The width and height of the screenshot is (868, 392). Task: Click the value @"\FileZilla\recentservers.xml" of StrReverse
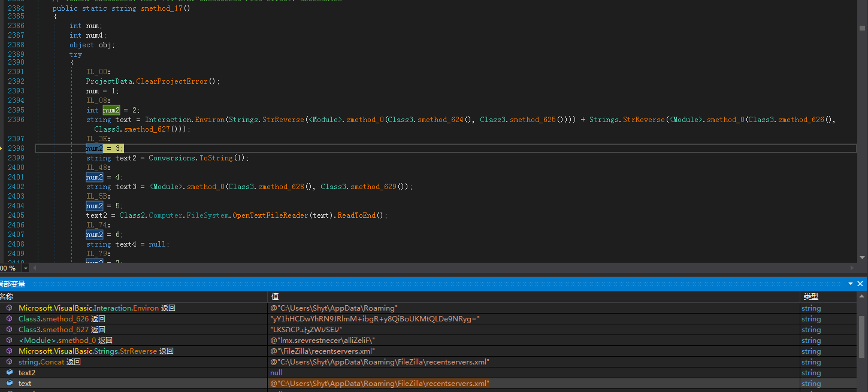(x=322, y=351)
